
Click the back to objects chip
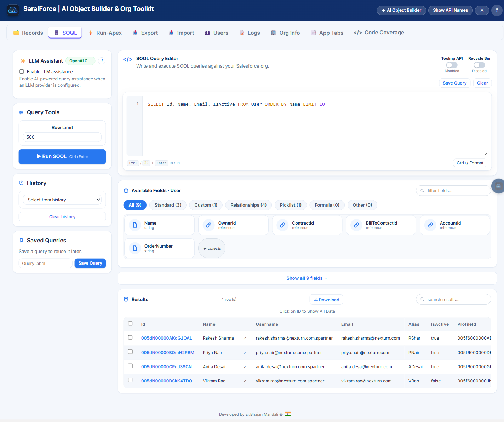point(212,248)
